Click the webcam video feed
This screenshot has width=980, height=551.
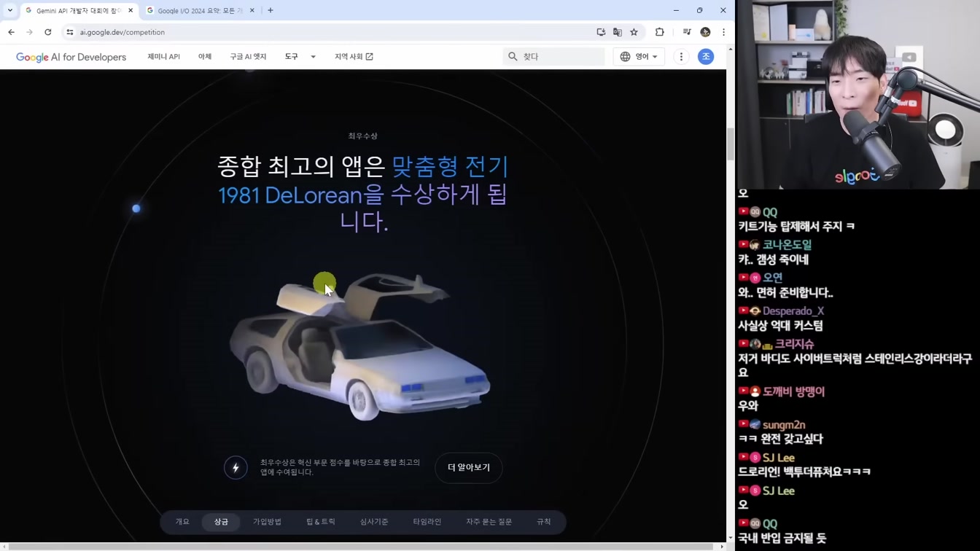[858, 94]
